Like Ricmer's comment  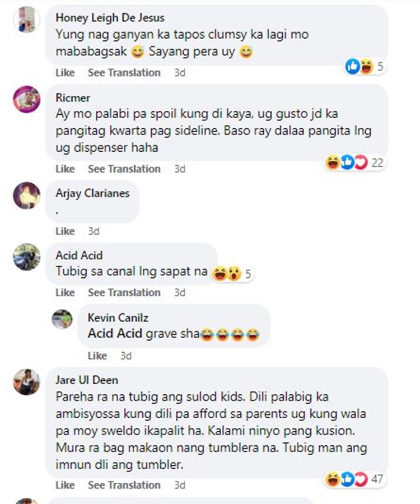[65, 169]
